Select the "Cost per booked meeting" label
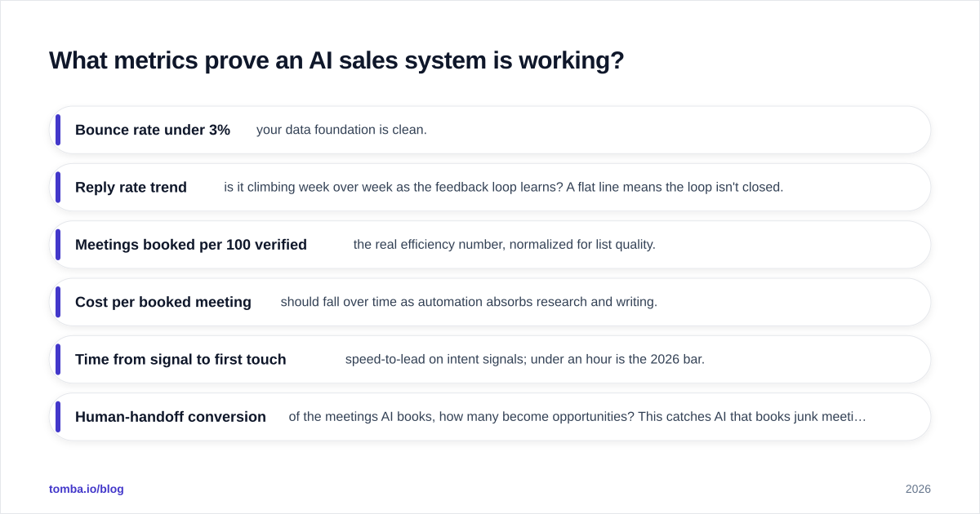The width and height of the screenshot is (980, 514). click(163, 302)
